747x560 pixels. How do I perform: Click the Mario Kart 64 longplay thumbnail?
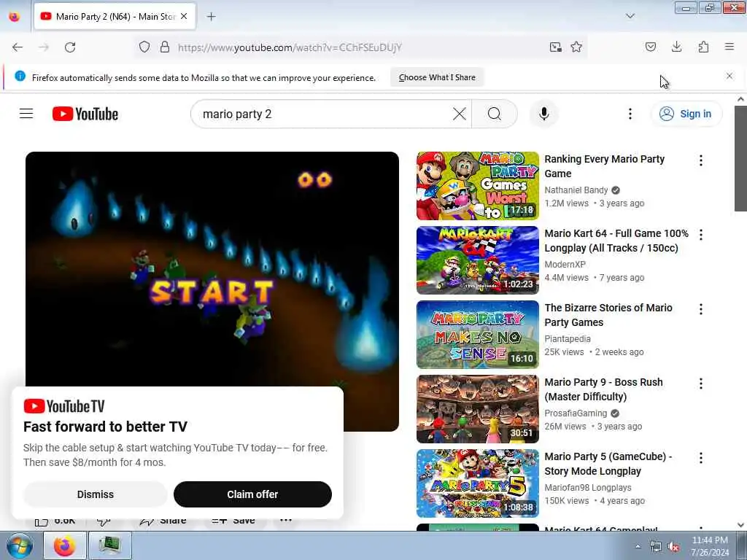pyautogui.click(x=477, y=260)
